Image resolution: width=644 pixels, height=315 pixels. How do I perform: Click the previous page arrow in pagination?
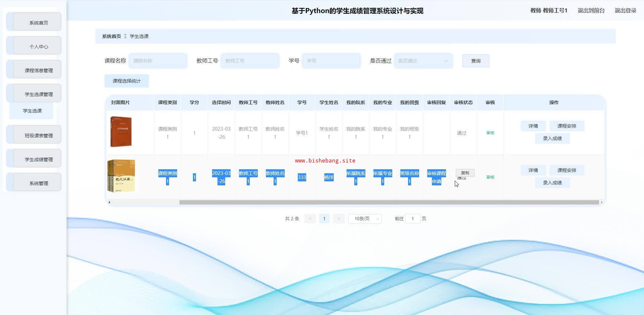click(310, 219)
